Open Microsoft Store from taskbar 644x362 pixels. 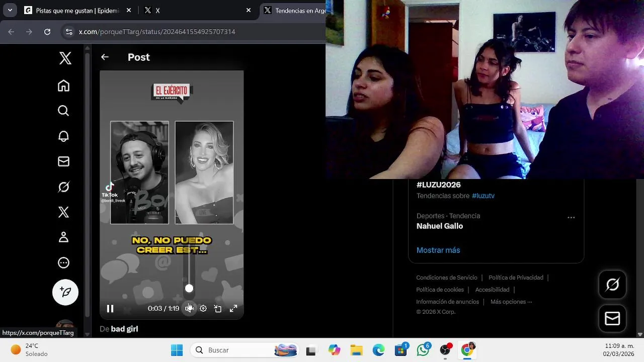pyautogui.click(x=401, y=350)
